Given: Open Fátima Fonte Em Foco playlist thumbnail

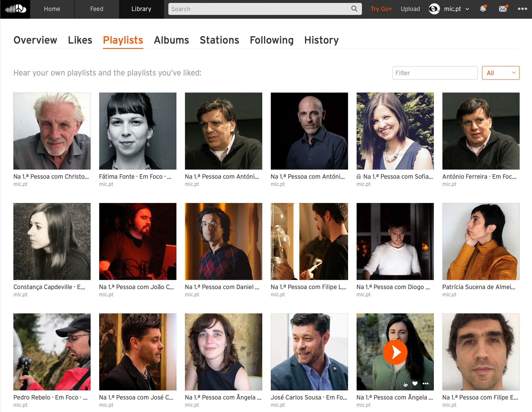Looking at the screenshot, I should [138, 131].
